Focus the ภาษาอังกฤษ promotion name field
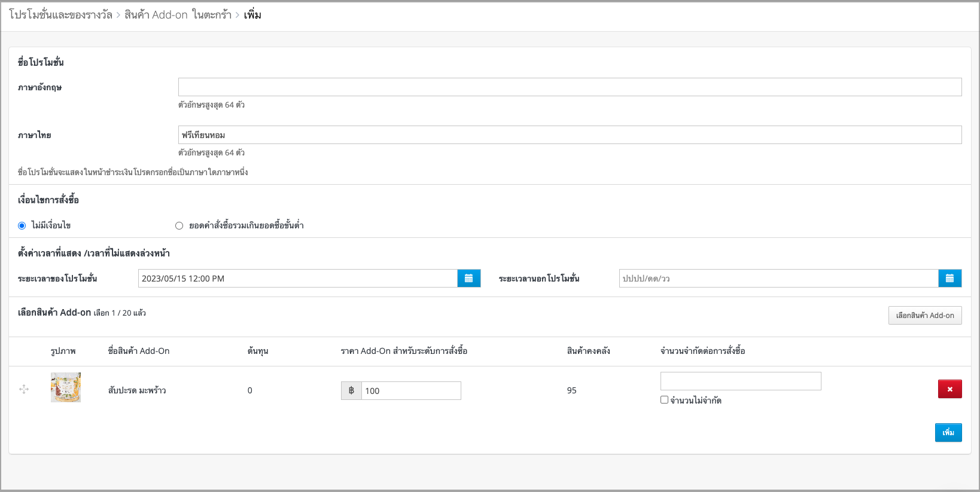The width and height of the screenshot is (980, 492). click(x=570, y=87)
